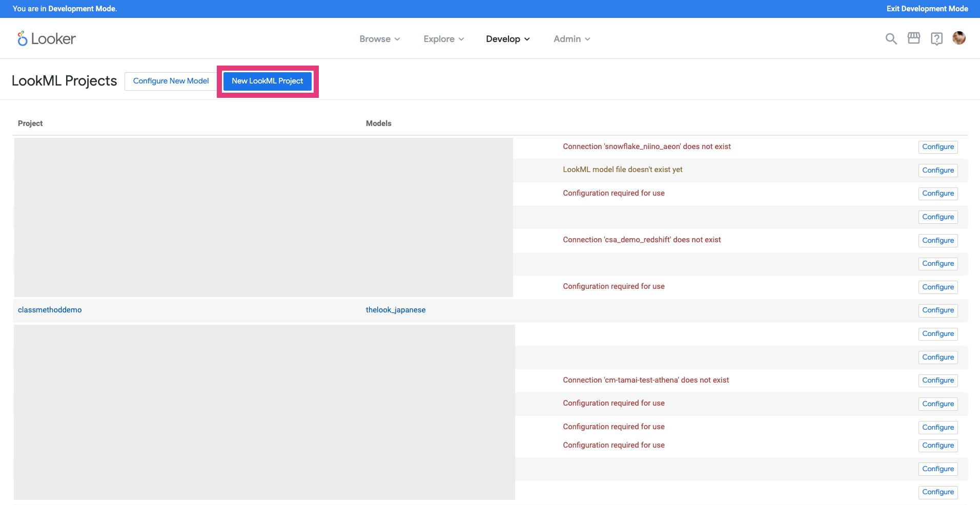980x505 pixels.
Task: Open the help menu
Action: [937, 38]
